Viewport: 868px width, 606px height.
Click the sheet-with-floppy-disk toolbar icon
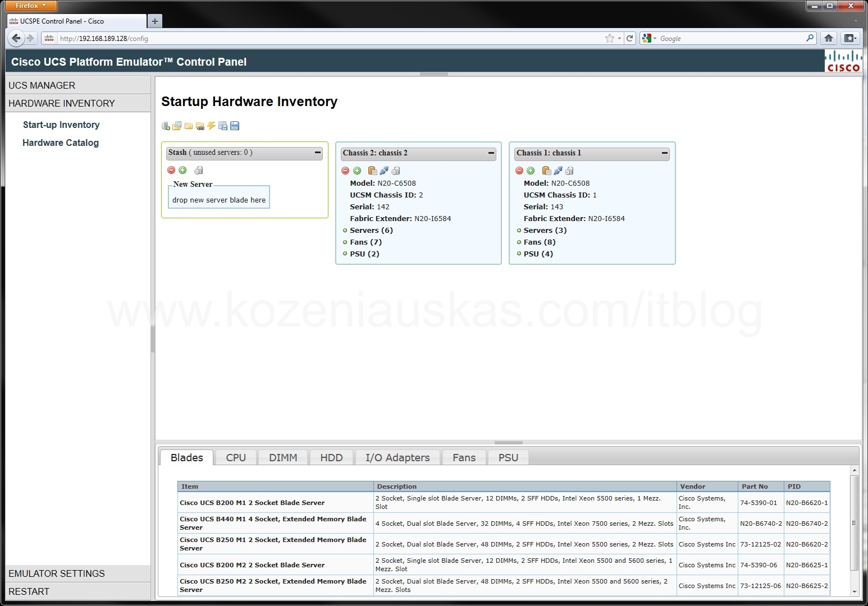[223, 126]
